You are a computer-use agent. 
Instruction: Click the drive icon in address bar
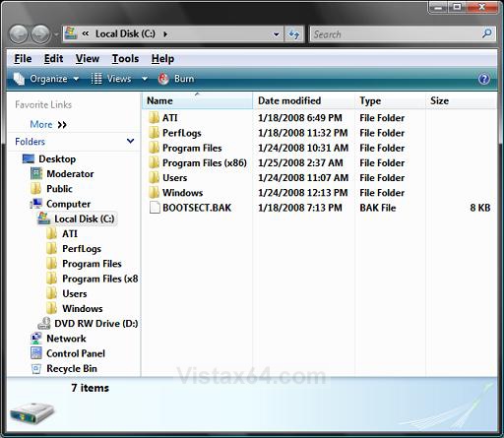(71, 33)
